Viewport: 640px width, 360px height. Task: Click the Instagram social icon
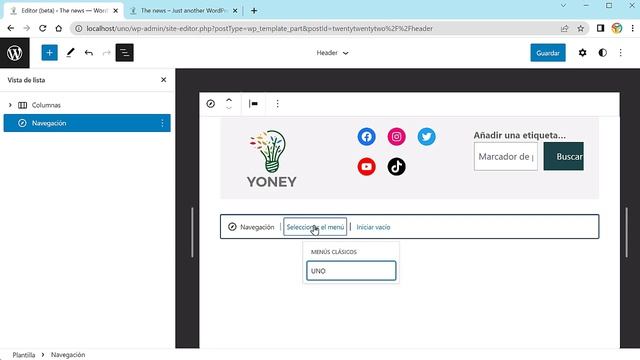(x=396, y=137)
